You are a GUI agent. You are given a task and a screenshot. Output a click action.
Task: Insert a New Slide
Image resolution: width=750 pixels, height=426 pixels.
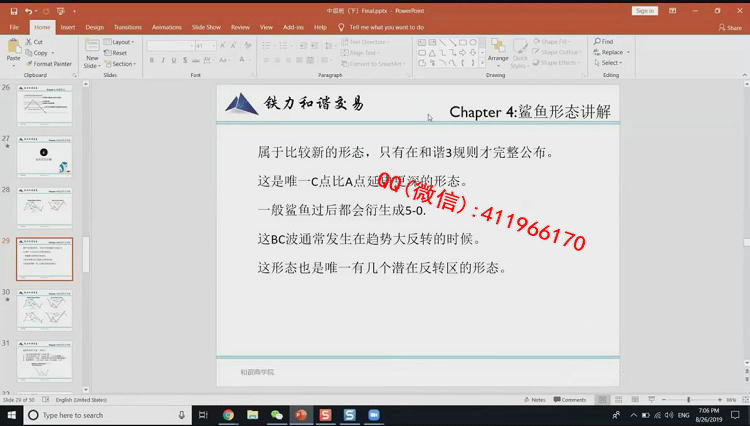tap(91, 53)
